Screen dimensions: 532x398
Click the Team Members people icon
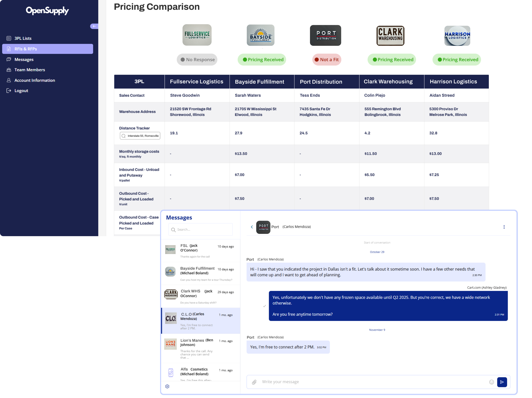9,70
